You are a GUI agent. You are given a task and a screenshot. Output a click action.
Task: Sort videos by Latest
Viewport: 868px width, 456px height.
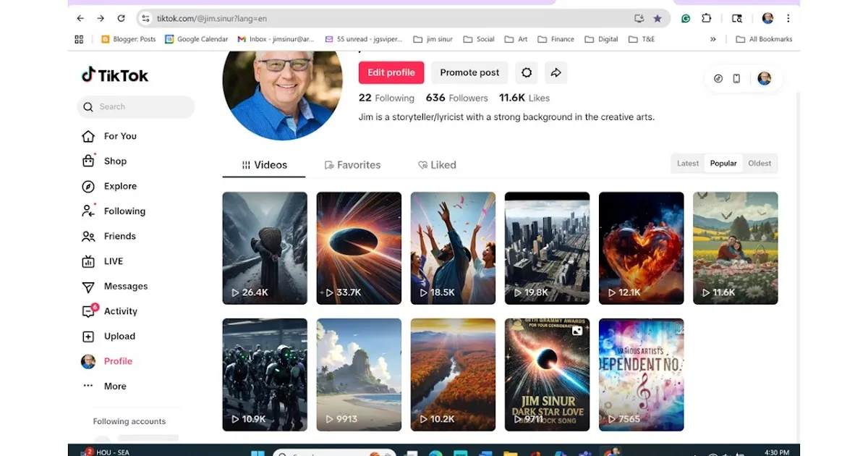click(688, 164)
